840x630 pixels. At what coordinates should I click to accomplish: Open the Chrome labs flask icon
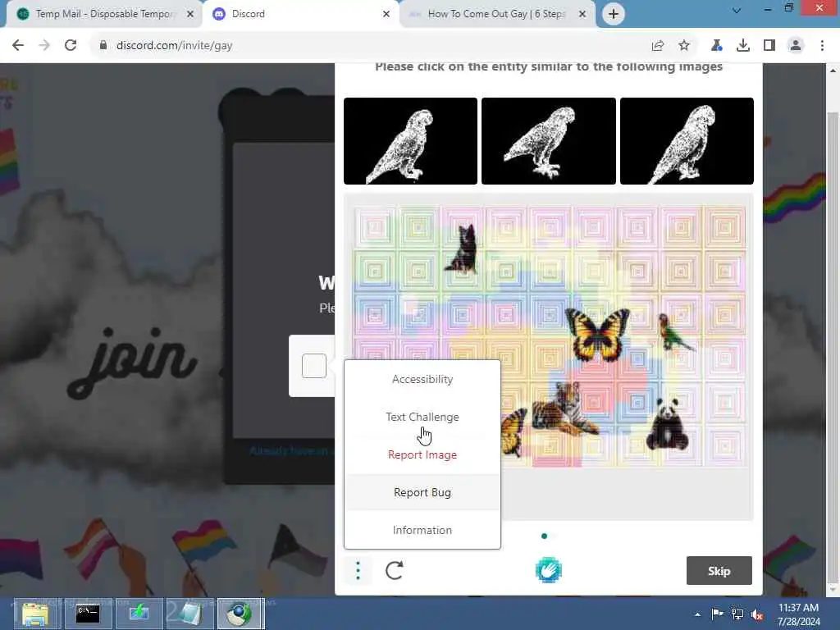click(x=716, y=46)
